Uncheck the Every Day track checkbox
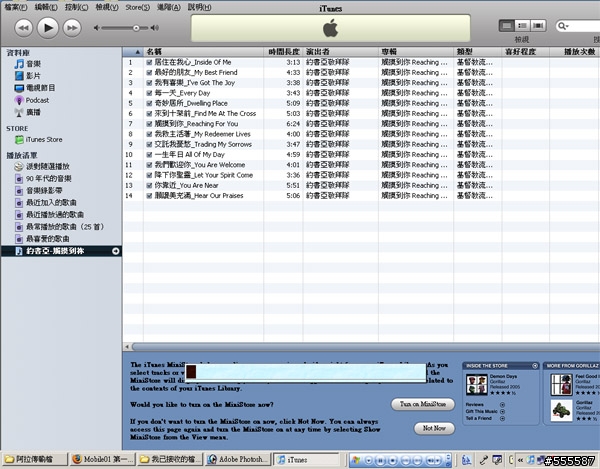Image resolution: width=600 pixels, height=469 pixels. point(149,93)
